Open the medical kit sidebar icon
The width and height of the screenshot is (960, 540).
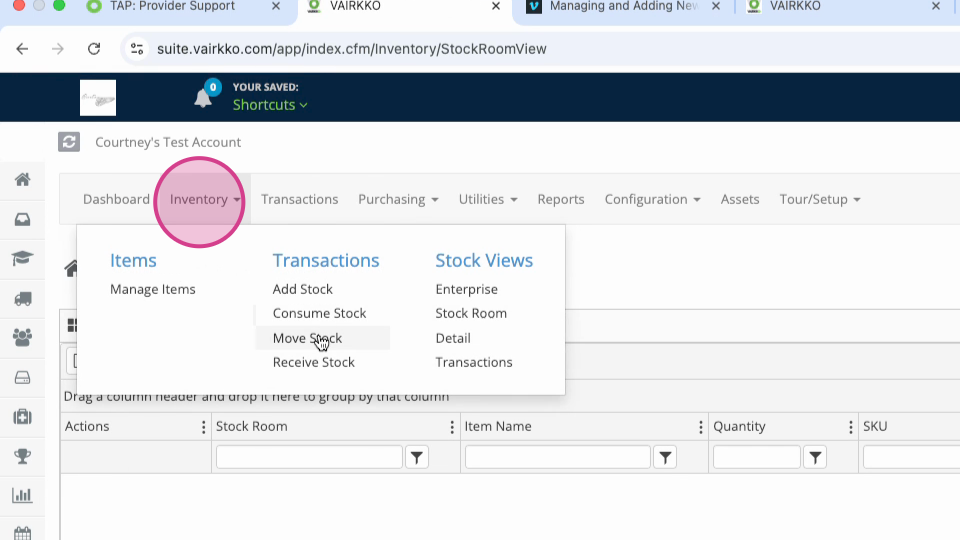[x=23, y=417]
